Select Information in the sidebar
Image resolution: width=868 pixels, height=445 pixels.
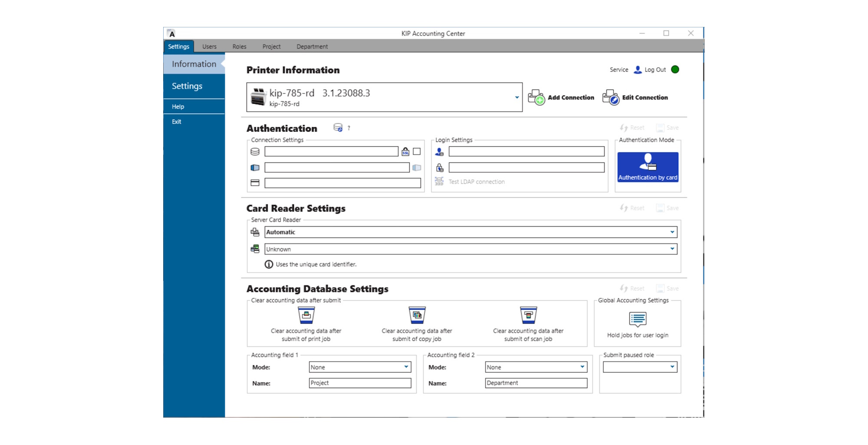click(x=194, y=64)
